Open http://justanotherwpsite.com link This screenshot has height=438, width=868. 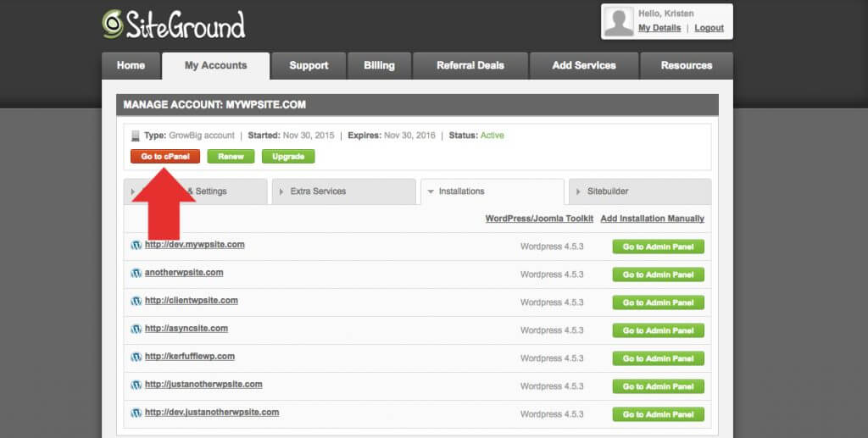(x=203, y=384)
